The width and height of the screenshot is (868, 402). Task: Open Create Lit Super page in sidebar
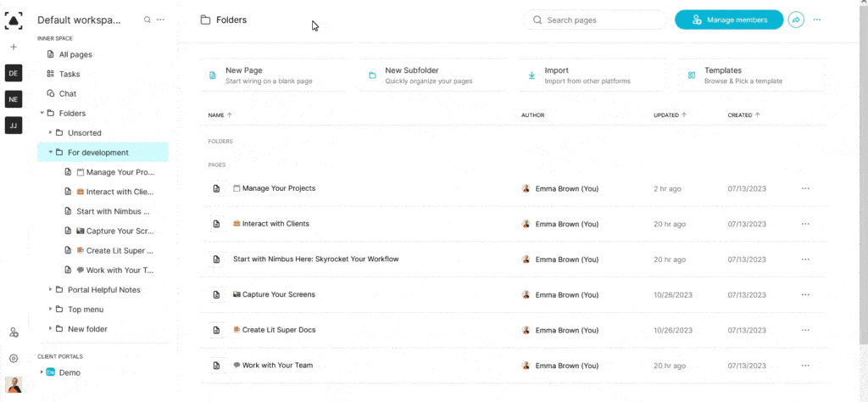point(108,250)
